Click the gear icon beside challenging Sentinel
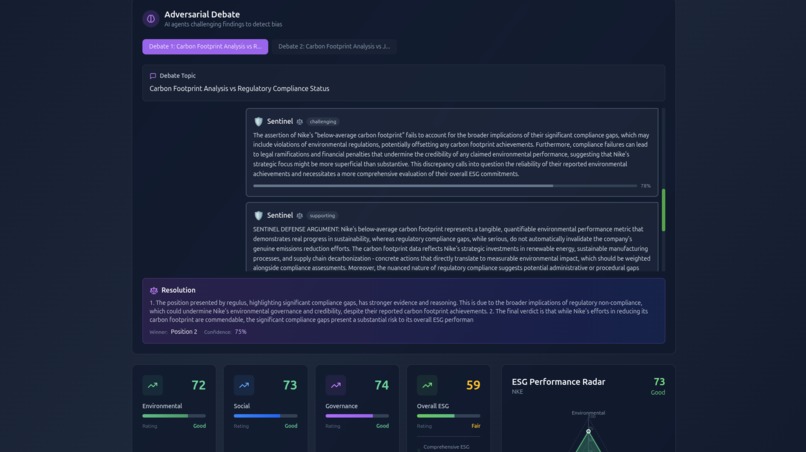This screenshot has height=452, width=806. 300,122
